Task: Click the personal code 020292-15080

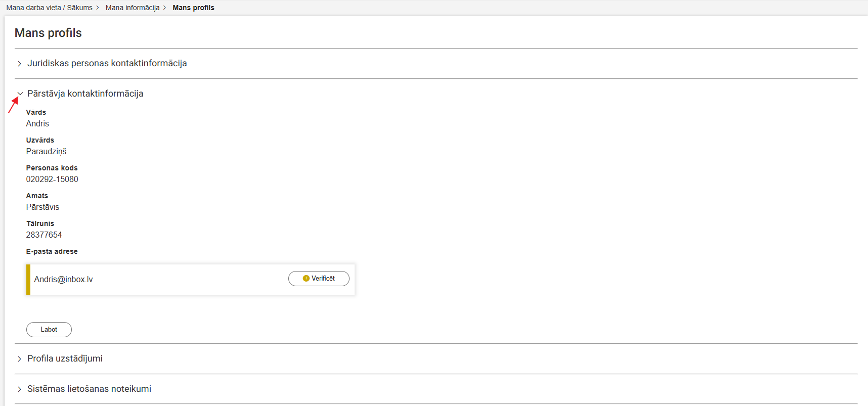Action: [52, 179]
